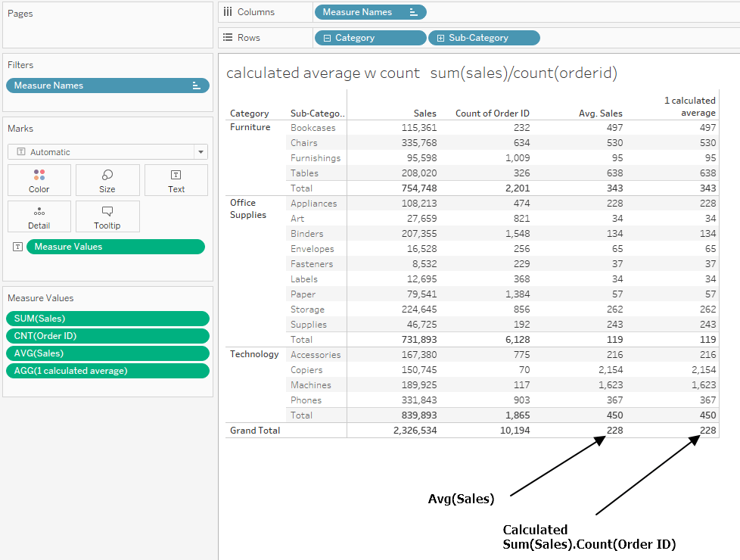Click the Grand Total row label
The width and height of the screenshot is (740, 560).
pyautogui.click(x=255, y=430)
